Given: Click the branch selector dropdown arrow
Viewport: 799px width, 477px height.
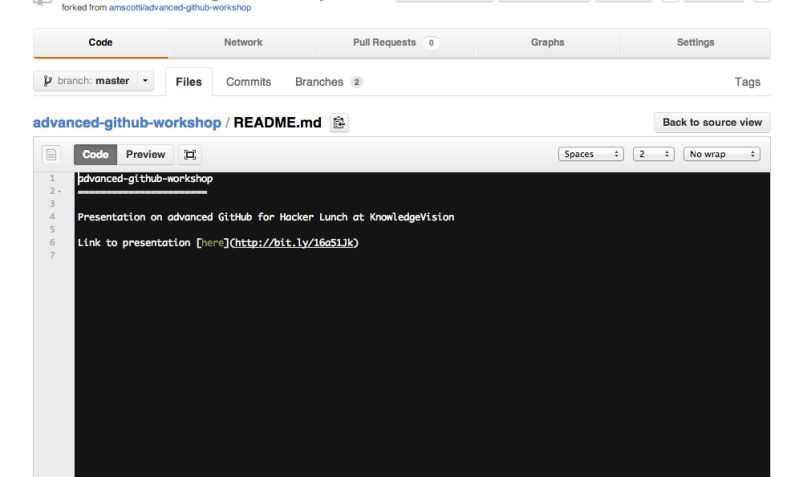Looking at the screenshot, I should (x=145, y=81).
